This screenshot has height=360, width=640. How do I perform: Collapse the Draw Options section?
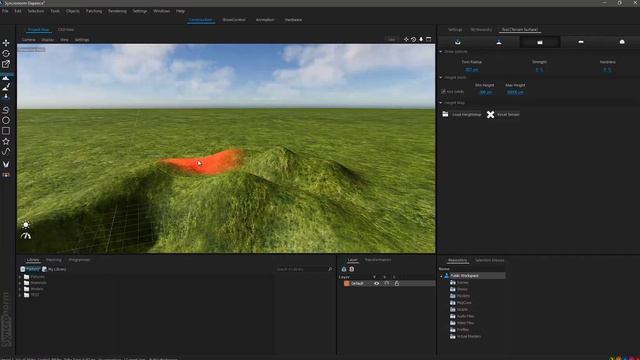441,52
